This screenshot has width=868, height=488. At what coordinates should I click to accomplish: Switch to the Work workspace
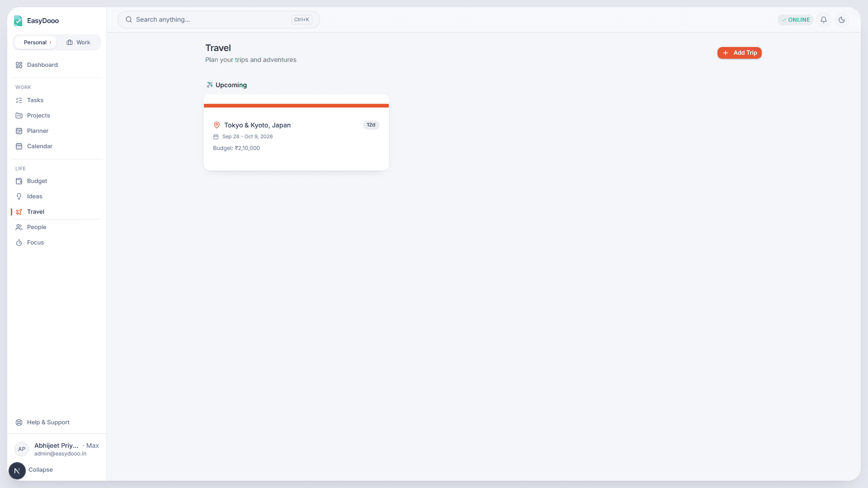[79, 42]
